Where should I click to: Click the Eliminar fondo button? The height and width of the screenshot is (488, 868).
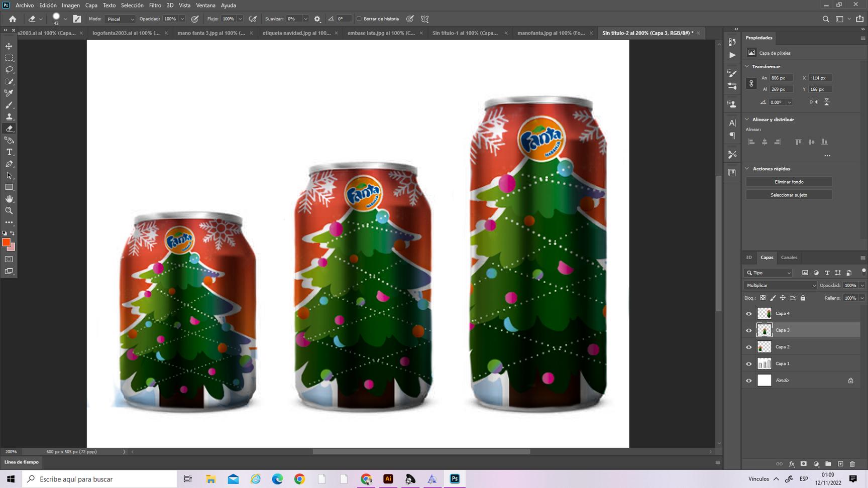point(789,182)
